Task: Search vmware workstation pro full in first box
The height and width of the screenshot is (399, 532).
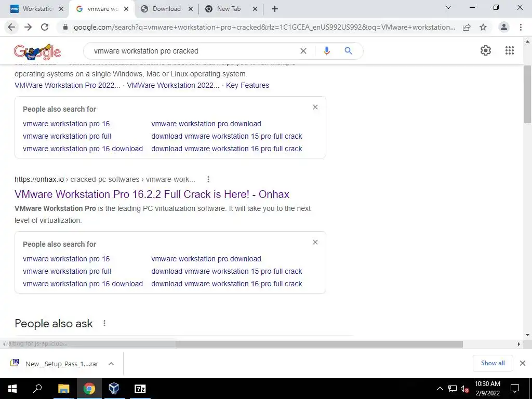Action: (67, 136)
